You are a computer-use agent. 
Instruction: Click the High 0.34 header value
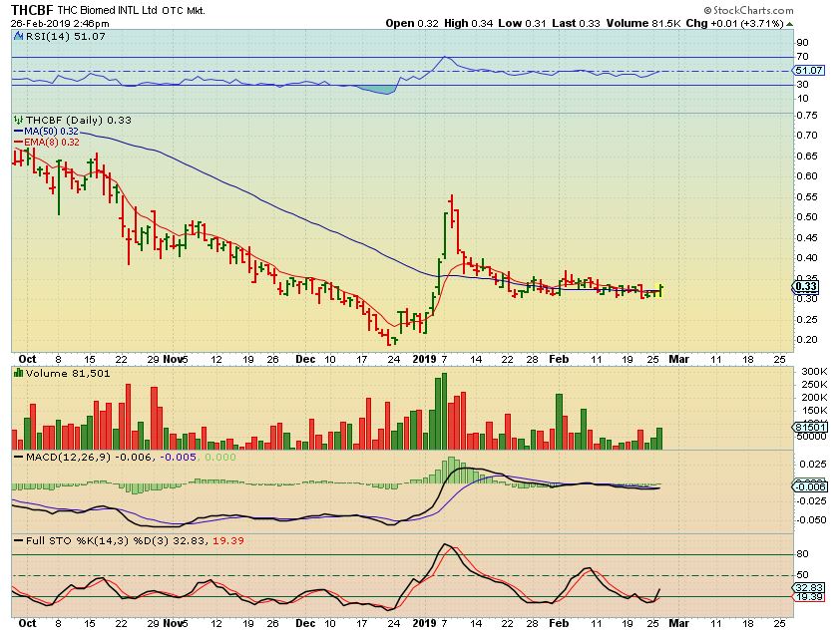(x=468, y=24)
